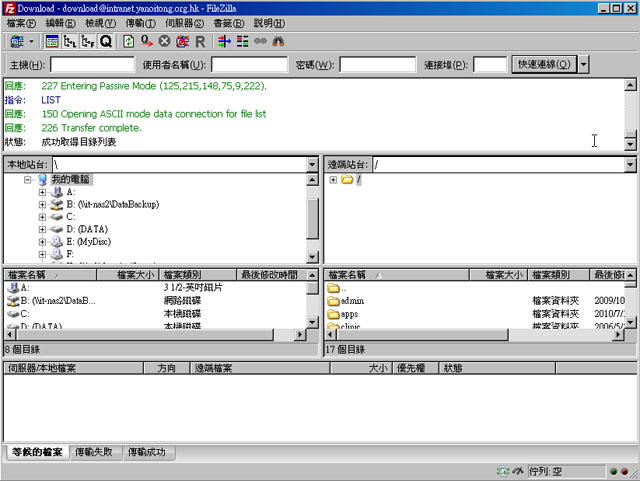The height and width of the screenshot is (481, 640).
Task: Click the red activity LED indicator
Action: (x=624, y=471)
